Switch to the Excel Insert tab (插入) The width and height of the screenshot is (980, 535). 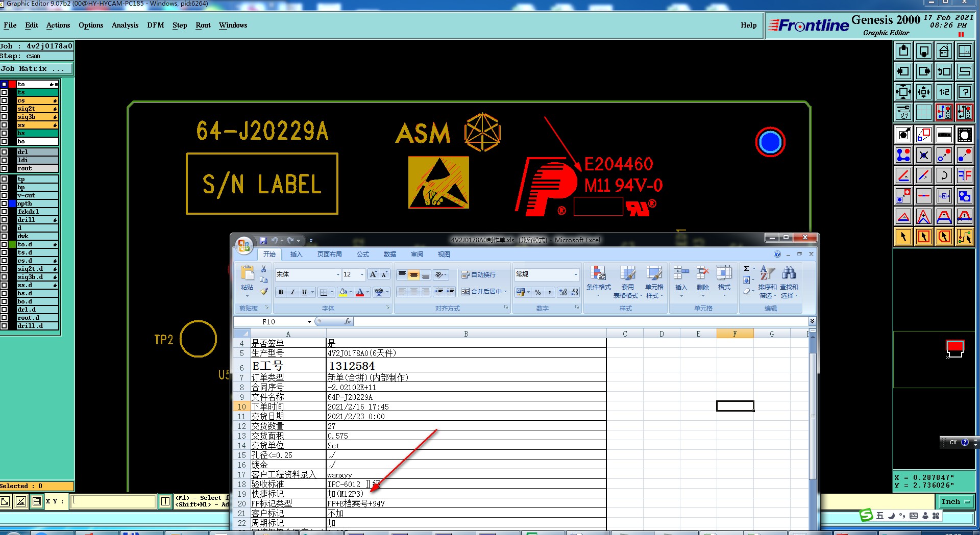296,254
